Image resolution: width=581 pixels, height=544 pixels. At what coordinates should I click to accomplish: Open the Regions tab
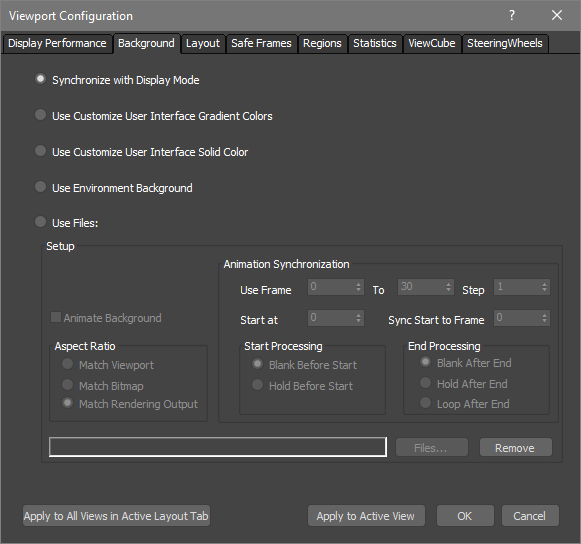(322, 43)
